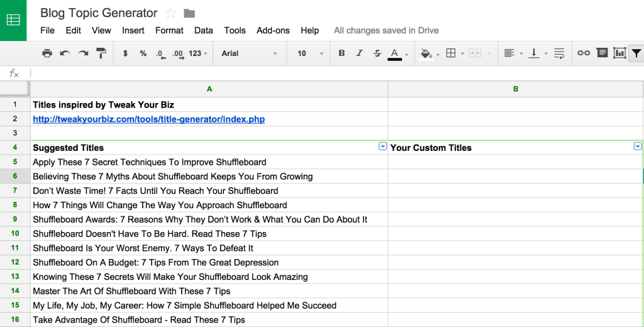Click the Blog Topic Generator title

pyautogui.click(x=99, y=13)
